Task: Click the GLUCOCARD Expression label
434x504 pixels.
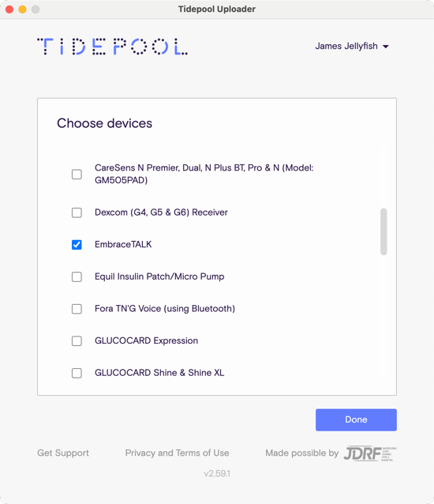Action: [x=147, y=340]
